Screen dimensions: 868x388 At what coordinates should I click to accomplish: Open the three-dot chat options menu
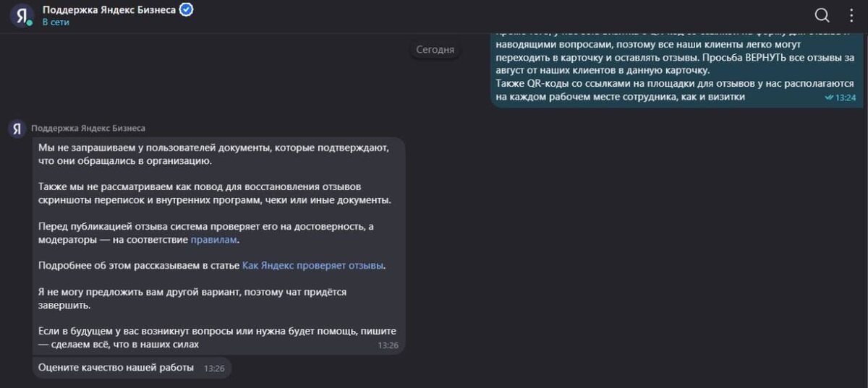click(x=851, y=15)
